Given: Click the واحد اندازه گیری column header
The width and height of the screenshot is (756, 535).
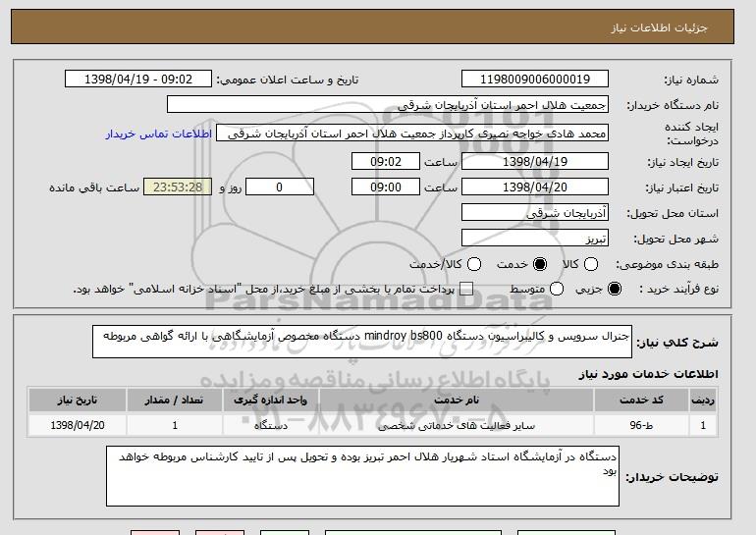Looking at the screenshot, I should 270,401.
